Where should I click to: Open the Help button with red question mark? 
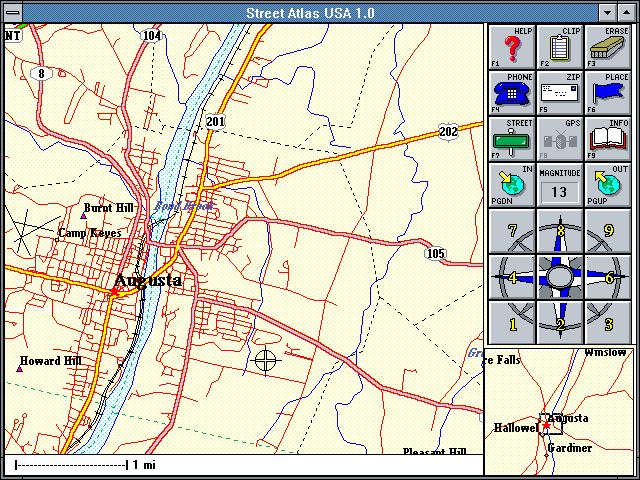[x=511, y=47]
